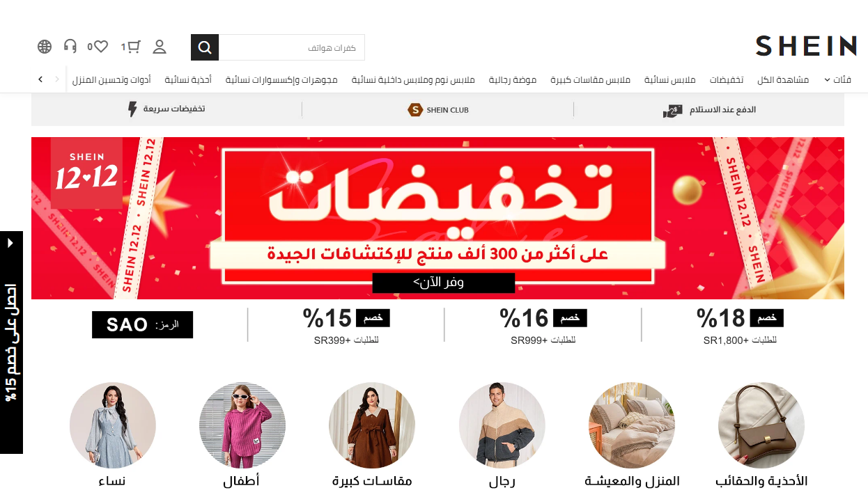
Task: Show next categories with nav right arrow
Action: (x=40, y=79)
